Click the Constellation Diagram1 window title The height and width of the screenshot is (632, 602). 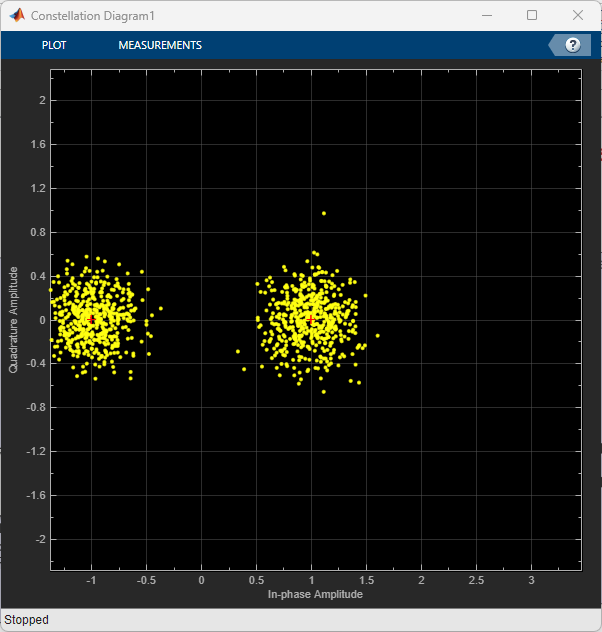(x=93, y=16)
